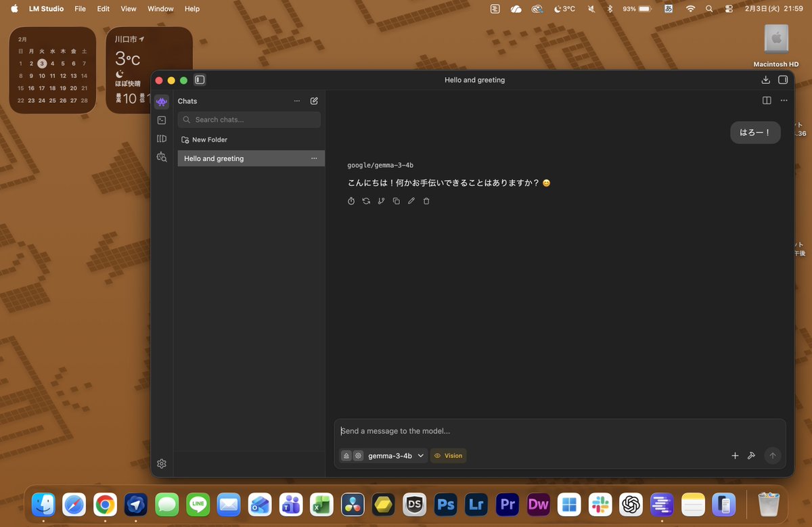The height and width of the screenshot is (527, 812).
Task: Open chat header more options menu
Action: coord(784,100)
